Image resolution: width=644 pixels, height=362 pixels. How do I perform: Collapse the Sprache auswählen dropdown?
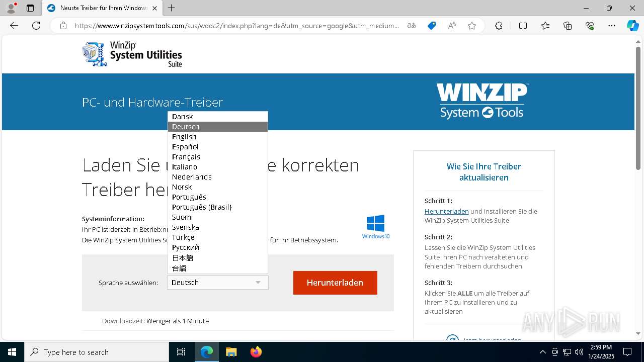pyautogui.click(x=218, y=283)
